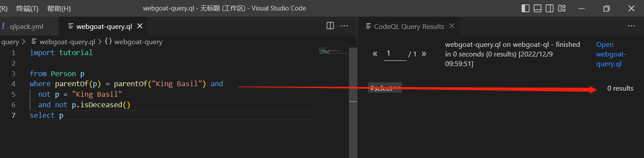
Task: Open the #select result set dropdown
Action: [384, 88]
